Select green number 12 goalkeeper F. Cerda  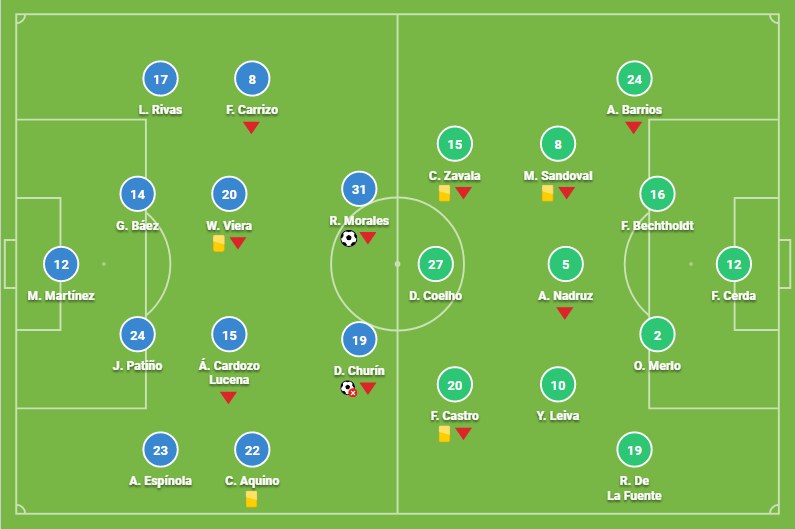point(734,264)
